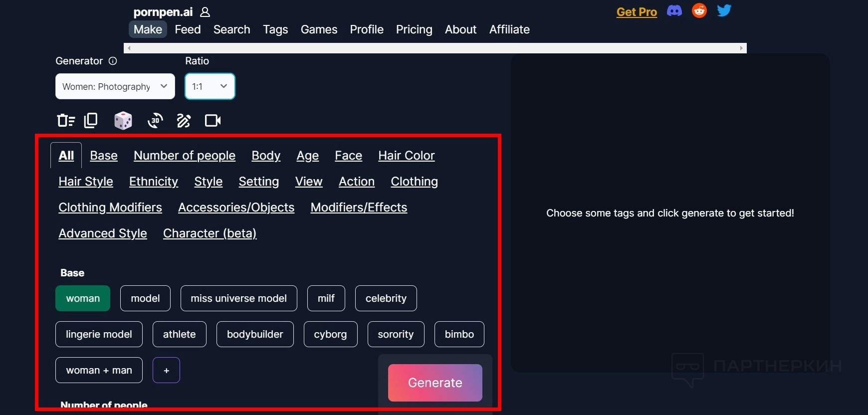Switch to the Age category tab
This screenshot has width=868, height=415.
coord(308,156)
